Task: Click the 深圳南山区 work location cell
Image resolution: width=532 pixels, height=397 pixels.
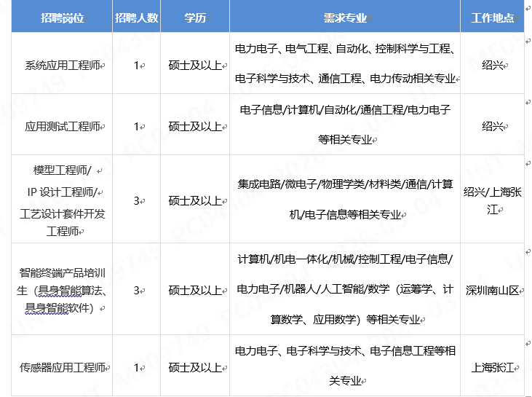Action: pos(492,290)
